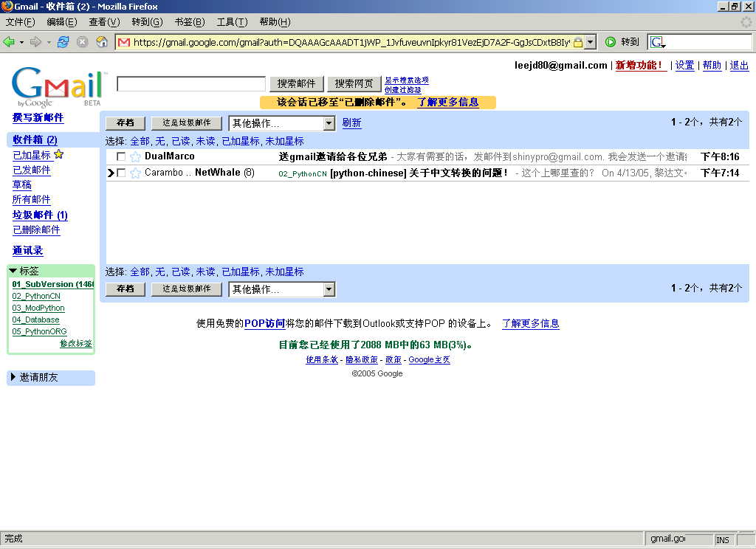Image resolution: width=756 pixels, height=549 pixels.
Task: Click the throbber activity icon at top right
Action: [x=746, y=21]
